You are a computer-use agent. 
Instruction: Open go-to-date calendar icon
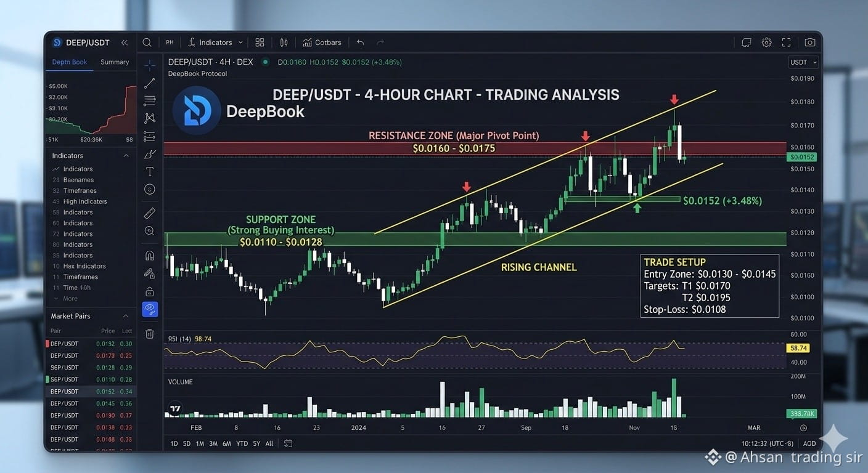tap(288, 443)
